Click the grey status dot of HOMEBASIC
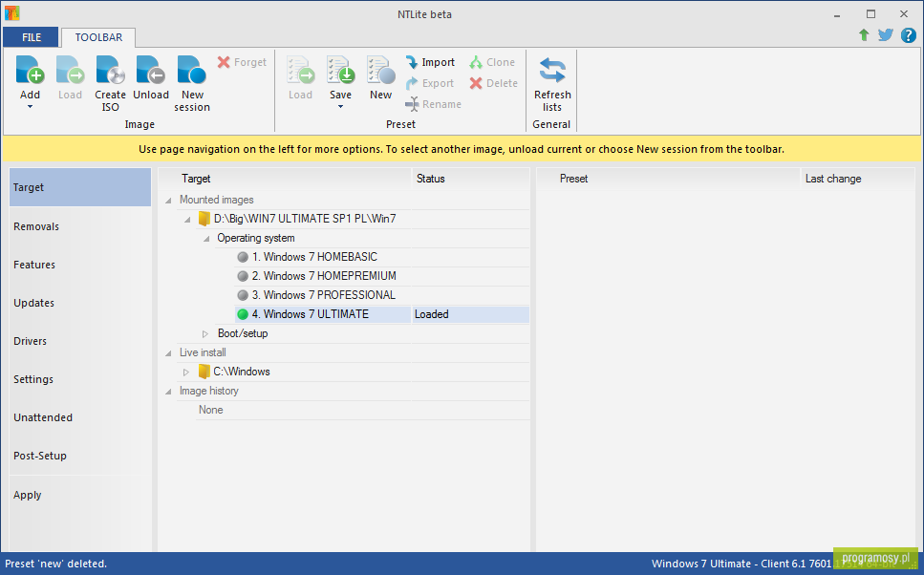Viewport: 924px width, 575px height. [x=242, y=257]
